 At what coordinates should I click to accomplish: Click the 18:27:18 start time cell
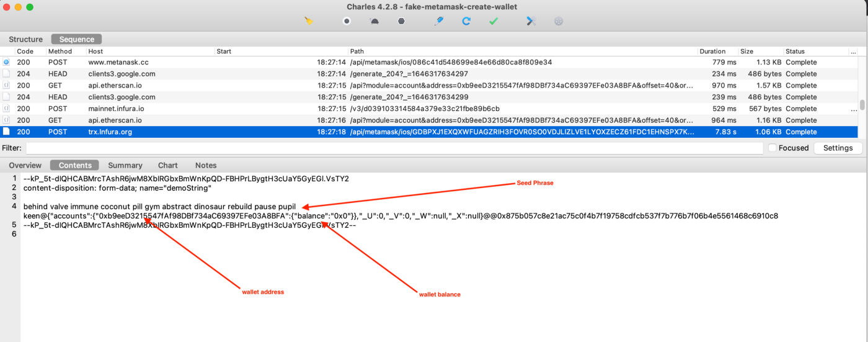pos(332,132)
